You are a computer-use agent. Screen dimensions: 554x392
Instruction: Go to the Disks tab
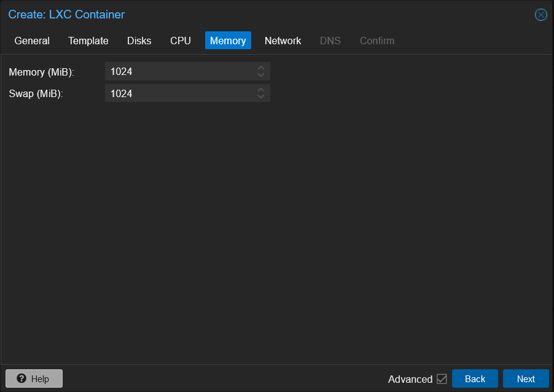click(x=139, y=41)
